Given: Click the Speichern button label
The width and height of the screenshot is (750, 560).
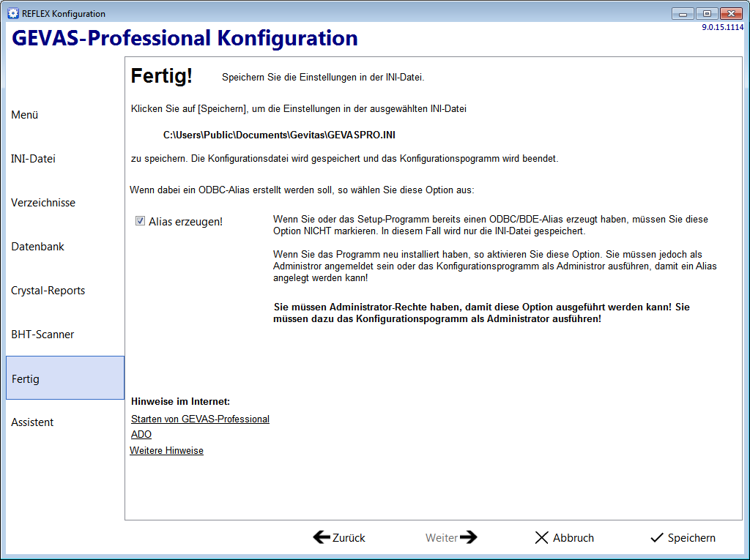Looking at the screenshot, I should [691, 538].
